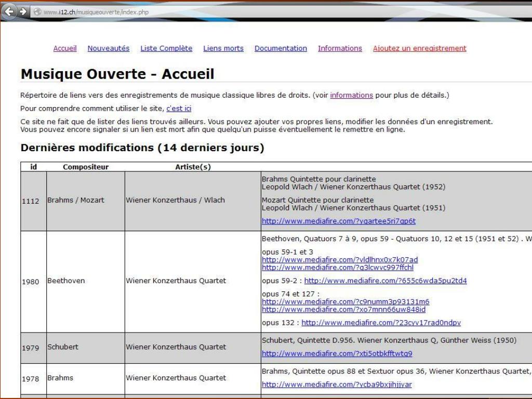The width and height of the screenshot is (532, 399).
Task: Click 'Dernières modifications (14 derniers jours)' heading
Action: tap(142, 148)
